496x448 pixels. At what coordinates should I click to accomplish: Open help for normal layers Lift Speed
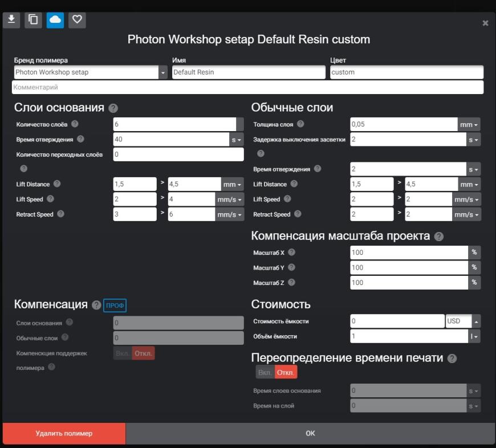[x=287, y=199]
